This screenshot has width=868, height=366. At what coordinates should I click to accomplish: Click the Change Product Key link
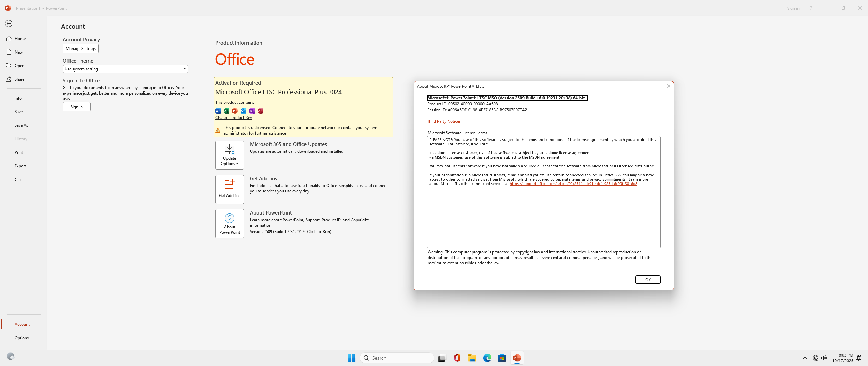click(x=233, y=118)
